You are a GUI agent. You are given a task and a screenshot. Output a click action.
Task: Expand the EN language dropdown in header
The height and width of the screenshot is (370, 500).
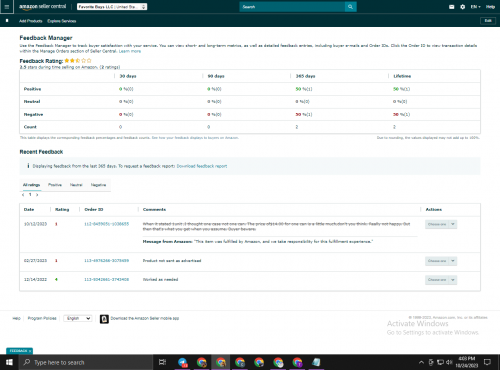coord(475,7)
